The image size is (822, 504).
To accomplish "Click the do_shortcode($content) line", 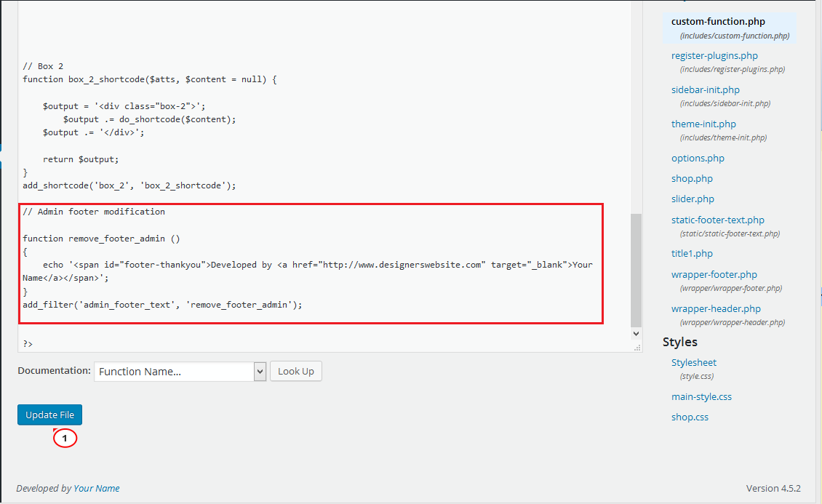I will tap(150, 119).
